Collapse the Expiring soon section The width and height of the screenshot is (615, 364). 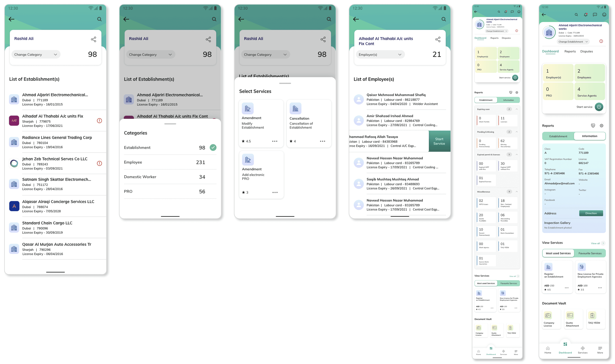tap(517, 109)
